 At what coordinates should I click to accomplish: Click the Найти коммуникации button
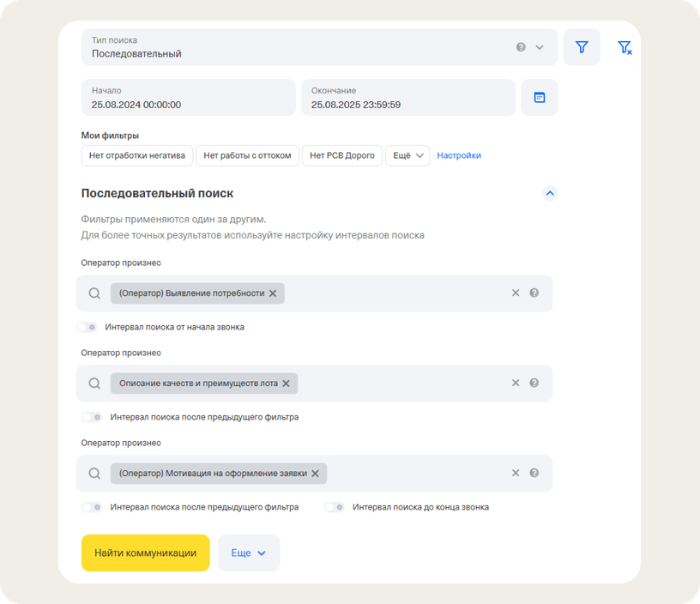[x=145, y=553]
